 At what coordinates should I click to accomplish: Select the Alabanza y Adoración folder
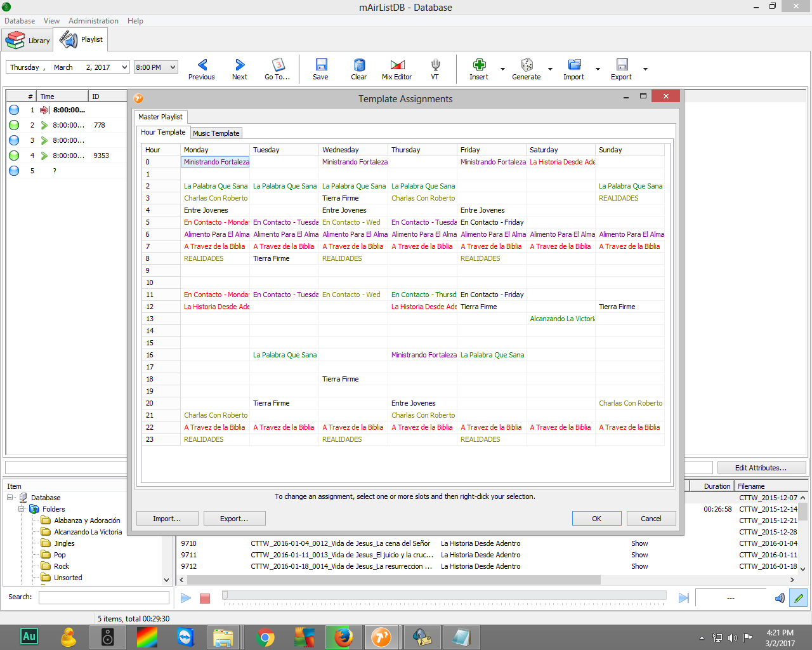coord(87,521)
